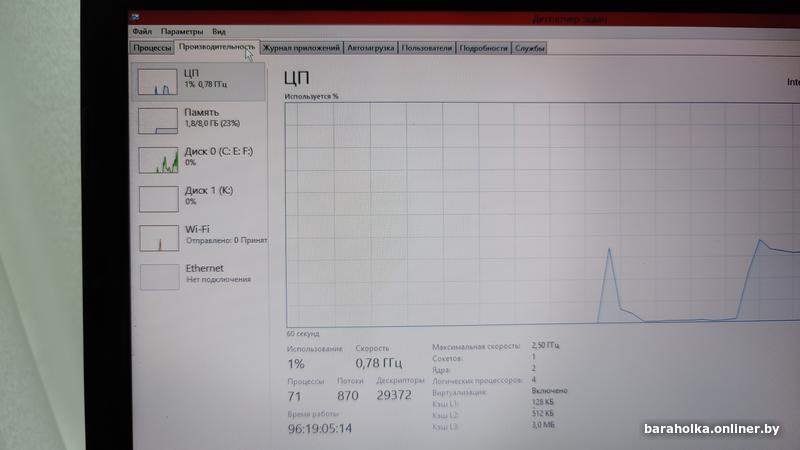Viewport: 800px width, 450px height.
Task: Select the ЦП entry label in sidebar
Action: (191, 73)
